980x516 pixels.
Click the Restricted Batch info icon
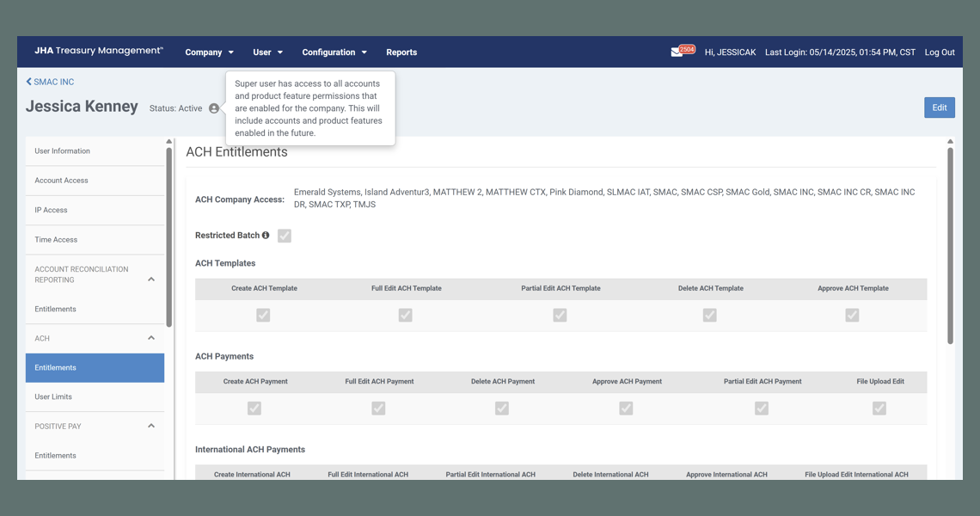(266, 236)
